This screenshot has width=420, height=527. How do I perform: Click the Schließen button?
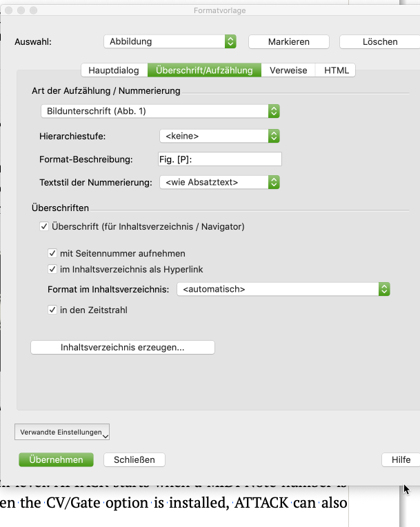(x=134, y=459)
